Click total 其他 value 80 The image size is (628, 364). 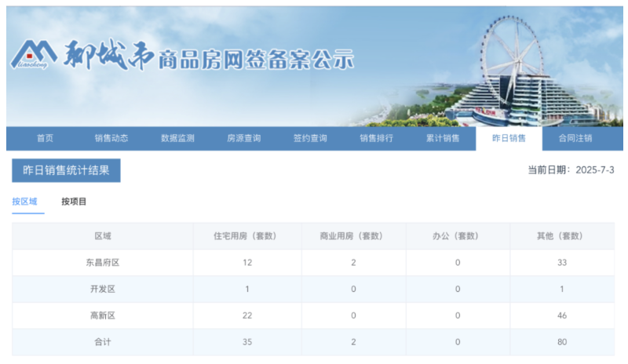pos(562,342)
